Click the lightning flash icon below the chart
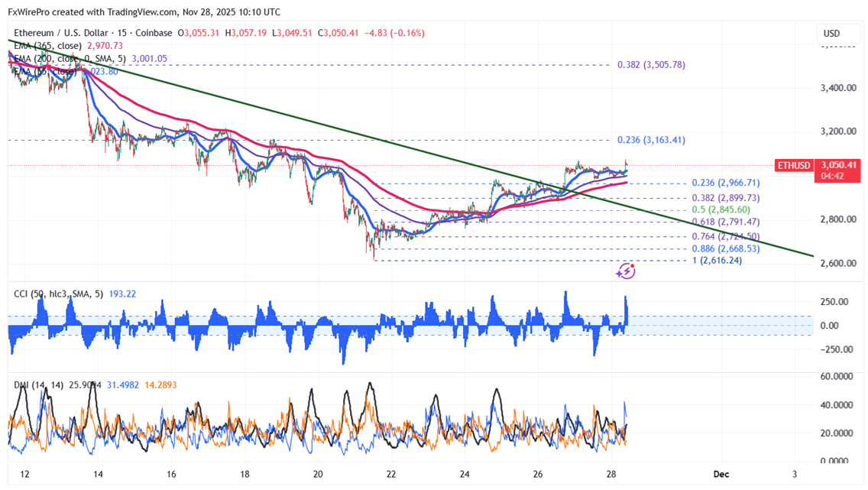Viewport: 868px width, 490px height. click(626, 271)
